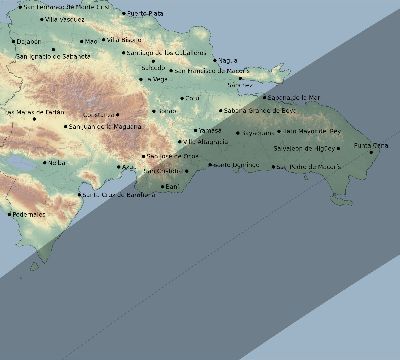Click the San Pedro de Macorís label
Image resolution: width=400 pixels, height=360 pixels.
click(309, 167)
